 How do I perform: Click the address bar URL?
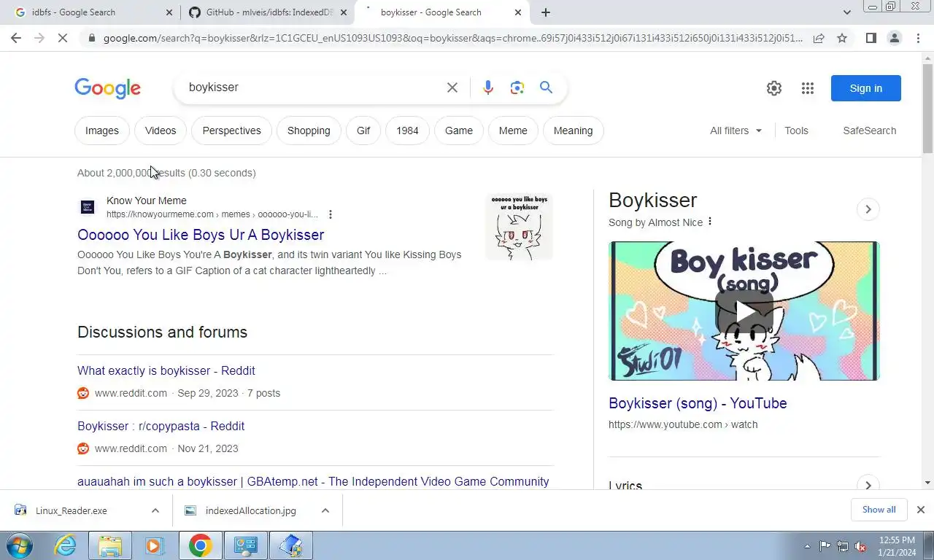(452, 38)
